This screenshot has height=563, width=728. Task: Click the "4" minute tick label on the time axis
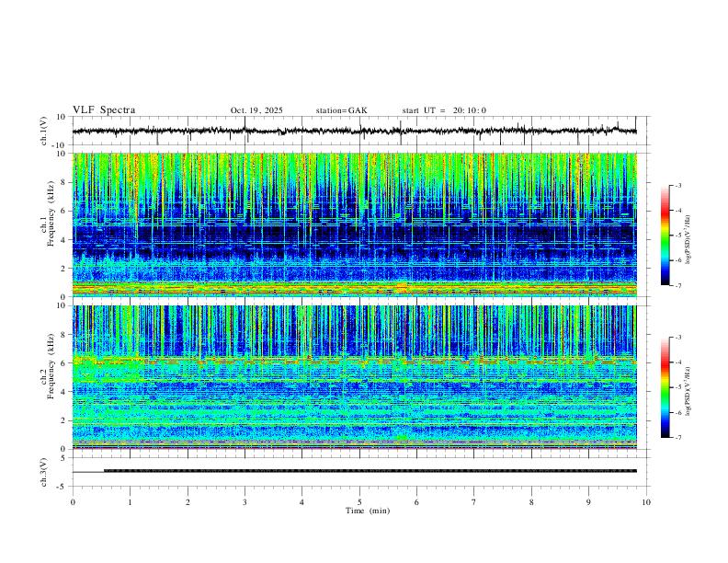pos(302,502)
